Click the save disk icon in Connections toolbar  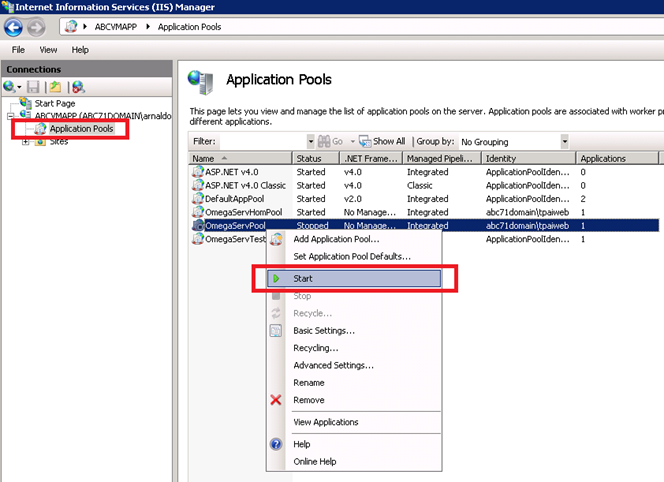click(x=33, y=87)
